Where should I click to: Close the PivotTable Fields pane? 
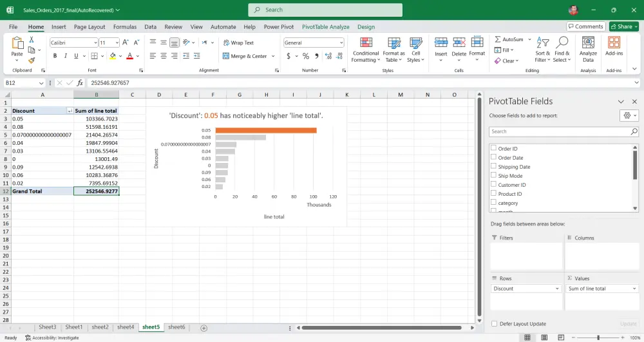pyautogui.click(x=634, y=101)
